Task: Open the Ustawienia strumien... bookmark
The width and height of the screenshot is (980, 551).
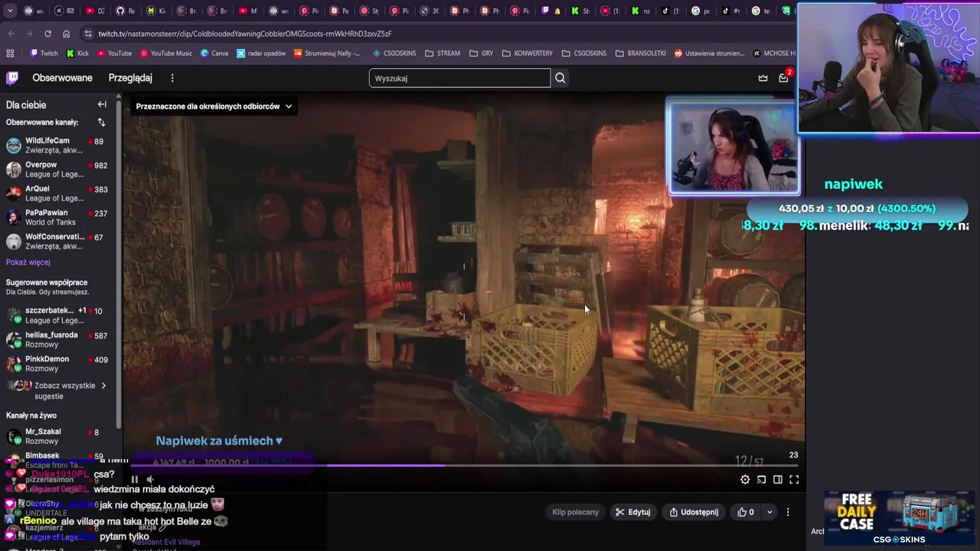Action: click(x=709, y=54)
